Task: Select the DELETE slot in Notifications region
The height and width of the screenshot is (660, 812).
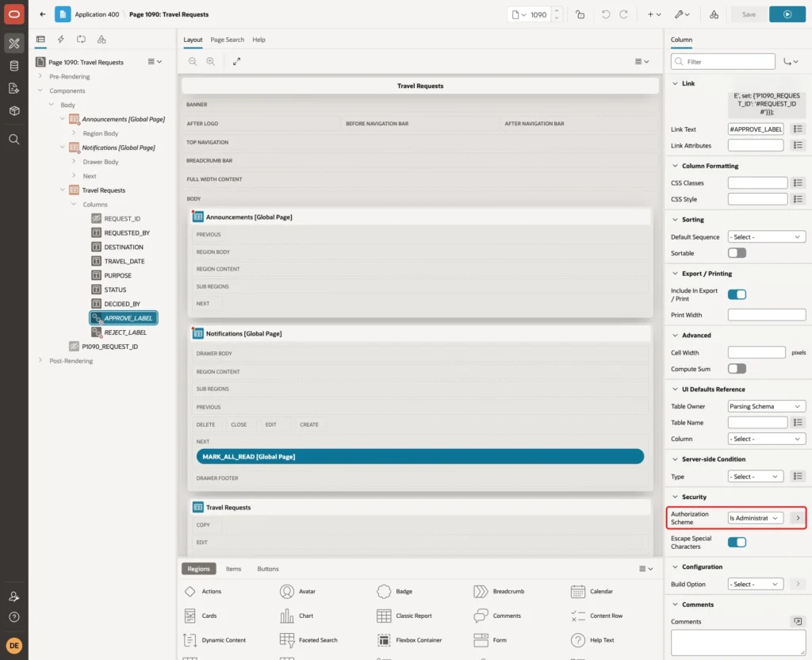Action: (x=205, y=424)
